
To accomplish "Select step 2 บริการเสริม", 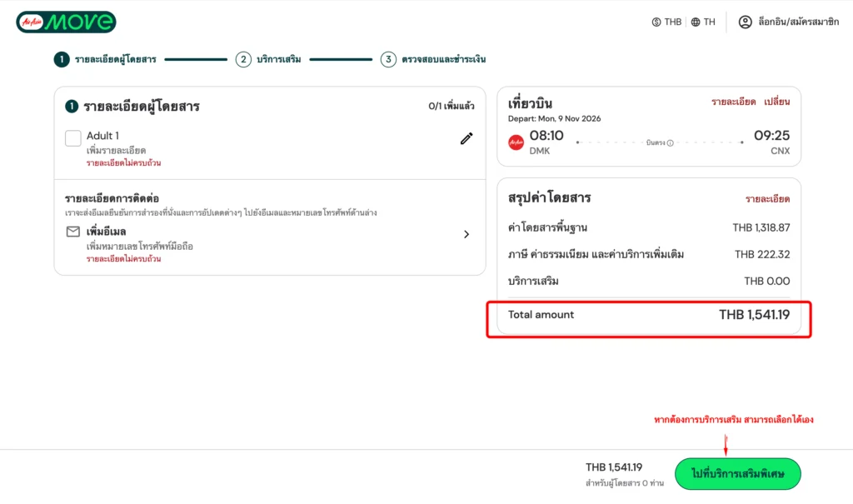I will [268, 59].
